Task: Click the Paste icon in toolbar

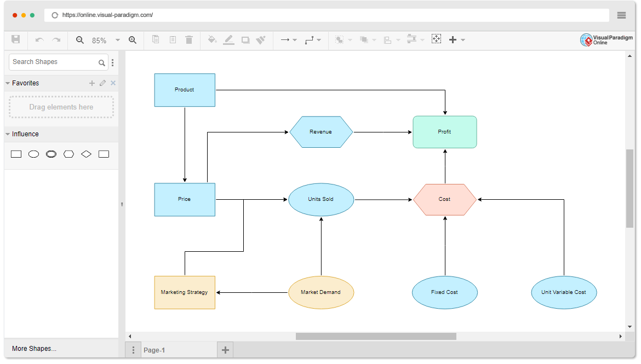Action: tap(173, 39)
